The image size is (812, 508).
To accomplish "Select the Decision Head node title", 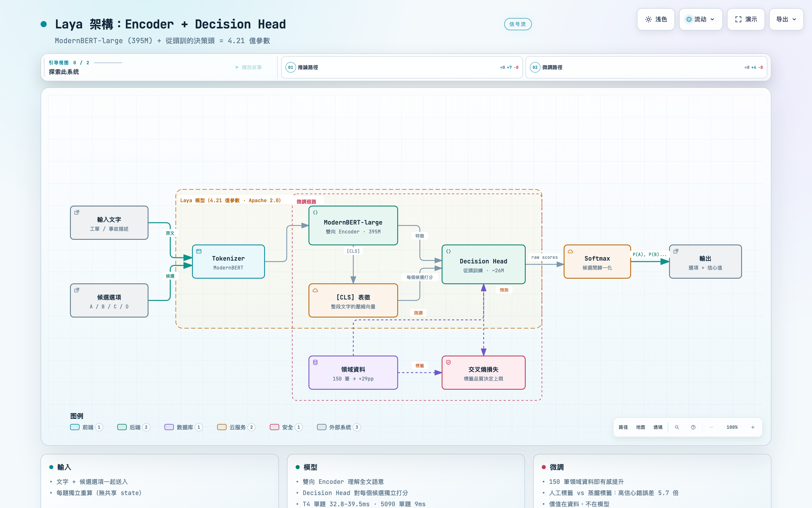I will (x=483, y=261).
